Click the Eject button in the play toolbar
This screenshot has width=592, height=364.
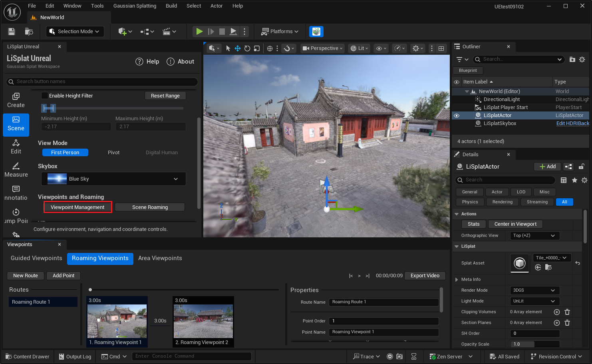click(233, 32)
